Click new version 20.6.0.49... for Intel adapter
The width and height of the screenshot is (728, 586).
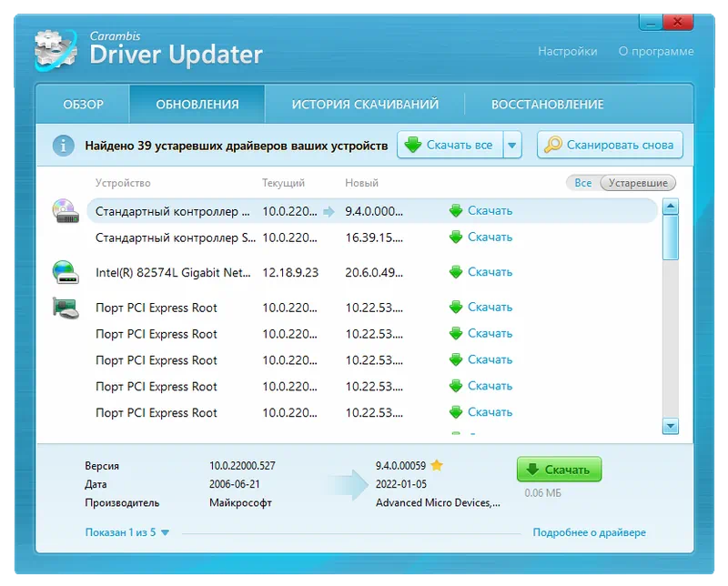click(x=374, y=273)
